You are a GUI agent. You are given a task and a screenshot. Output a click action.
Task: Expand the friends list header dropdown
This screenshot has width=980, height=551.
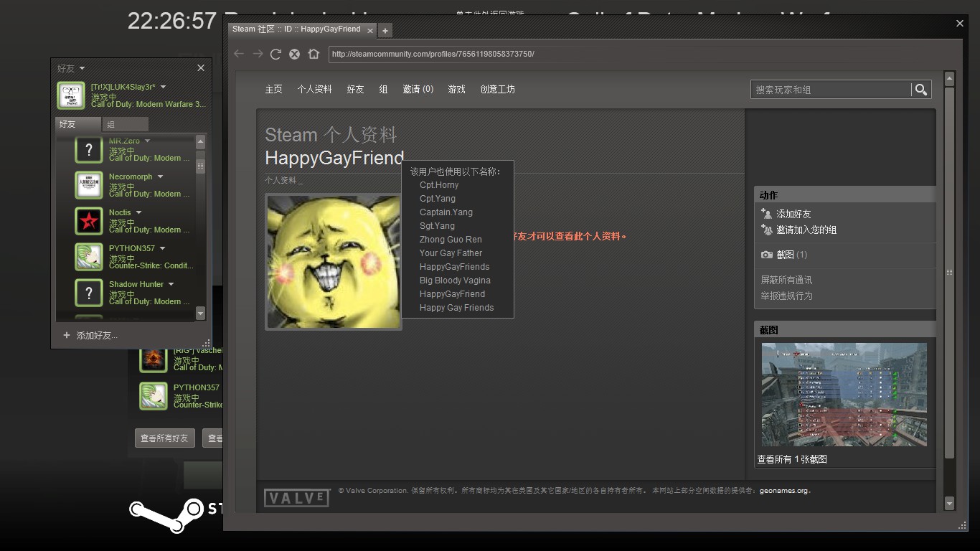tap(82, 68)
